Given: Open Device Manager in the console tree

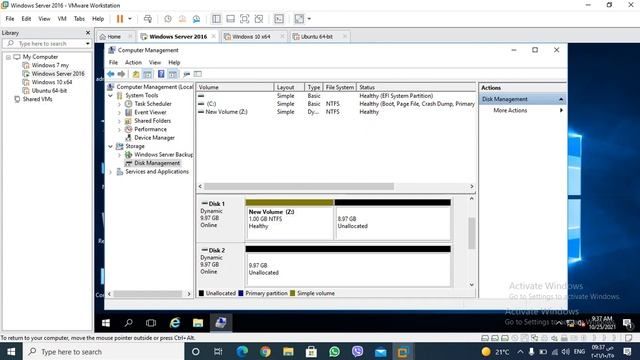Looking at the screenshot, I should (154, 138).
